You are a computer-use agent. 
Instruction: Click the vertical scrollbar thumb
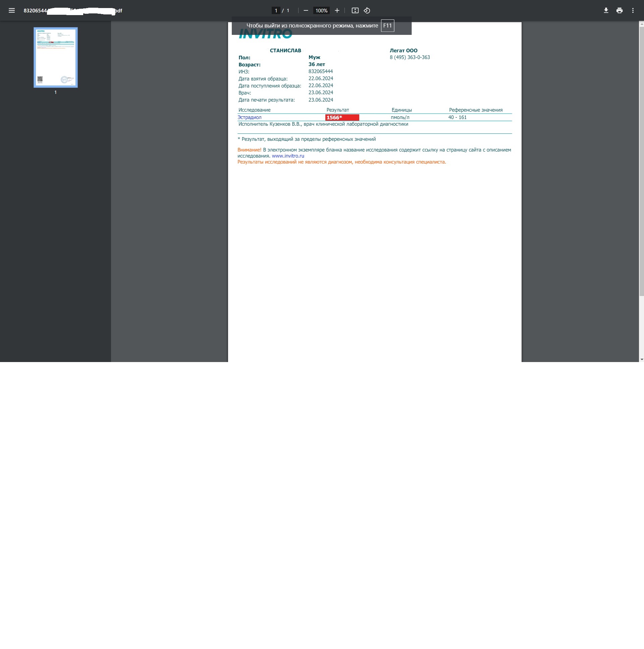point(641,161)
